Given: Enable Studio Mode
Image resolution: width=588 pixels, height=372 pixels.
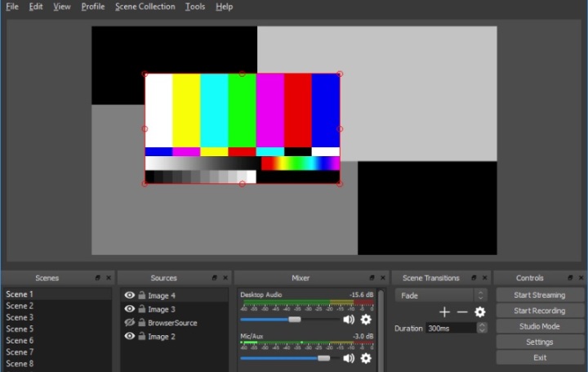Looking at the screenshot, I should coord(540,326).
